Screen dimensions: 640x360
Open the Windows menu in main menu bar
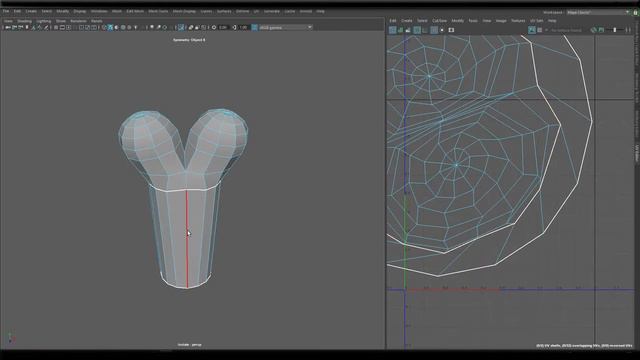[x=99, y=11]
